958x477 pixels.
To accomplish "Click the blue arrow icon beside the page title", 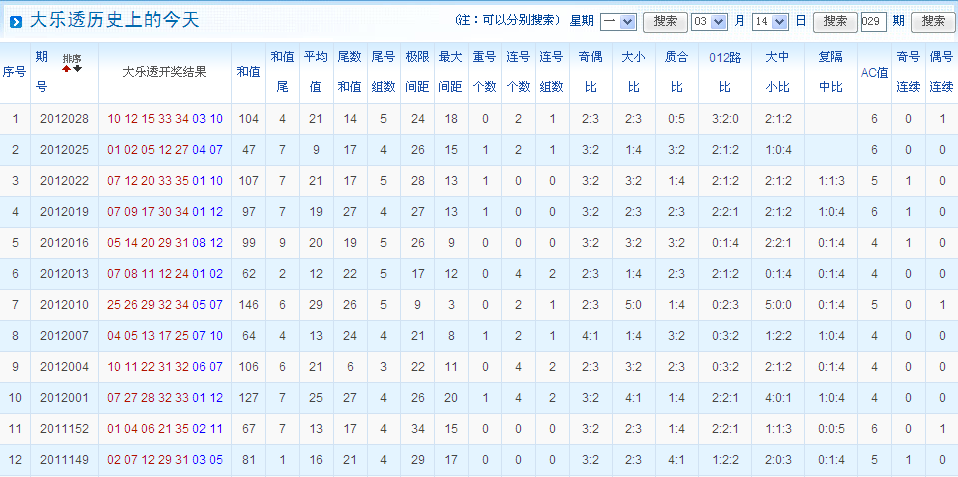I will [x=17, y=23].
